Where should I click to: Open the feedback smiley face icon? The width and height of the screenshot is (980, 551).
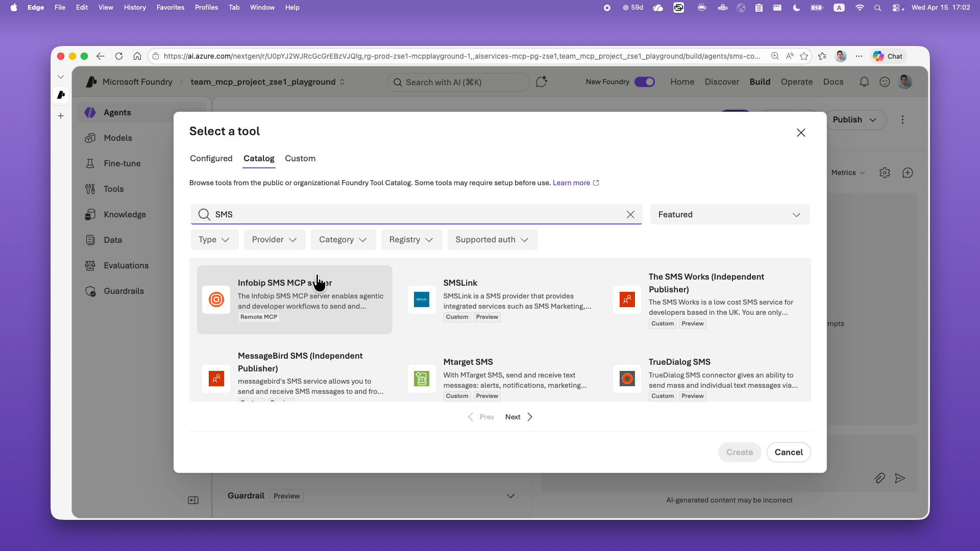coord(885,82)
